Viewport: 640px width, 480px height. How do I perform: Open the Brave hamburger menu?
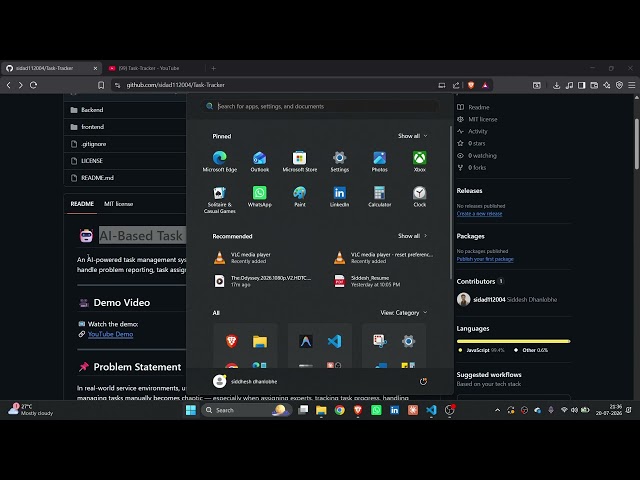click(631, 85)
